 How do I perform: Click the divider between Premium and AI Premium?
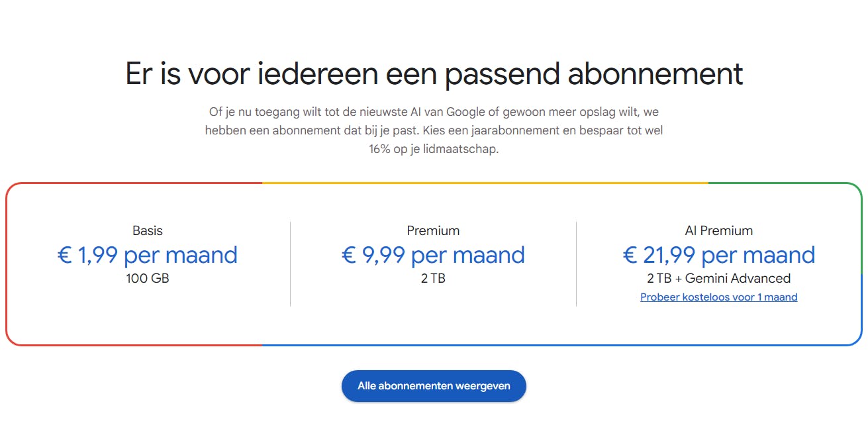[x=576, y=264]
